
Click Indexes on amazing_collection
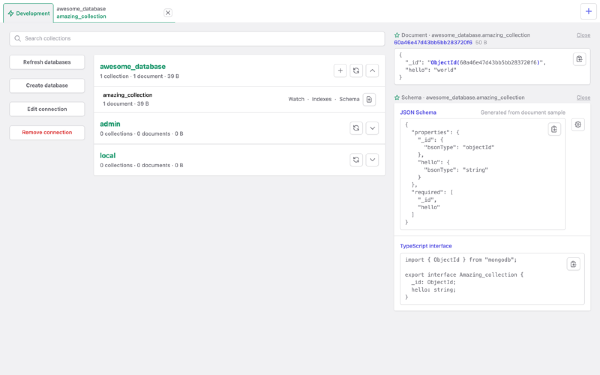pos(321,99)
